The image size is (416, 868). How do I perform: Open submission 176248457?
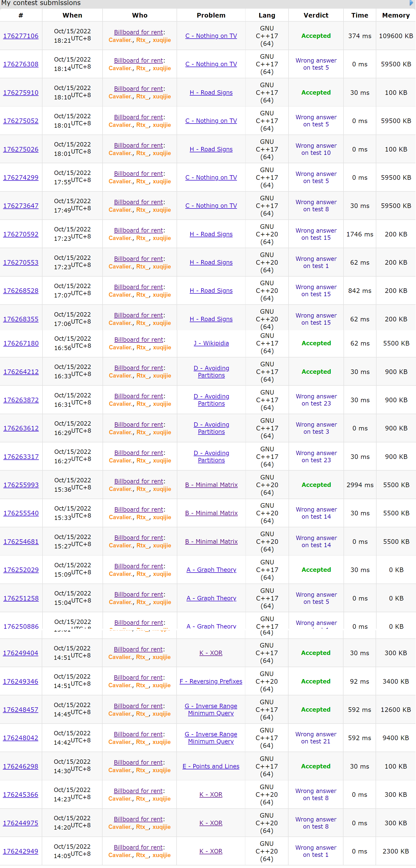pyautogui.click(x=21, y=710)
